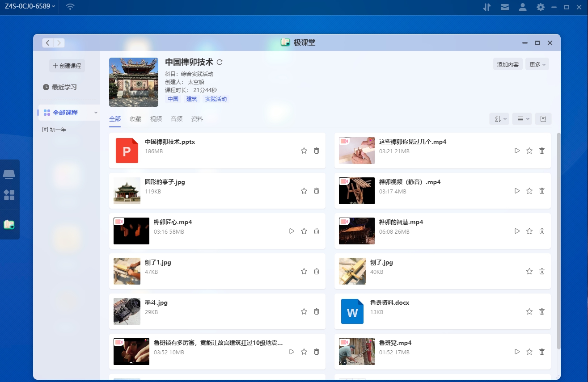Play the 鲁班凳.mp4 video

point(517,352)
